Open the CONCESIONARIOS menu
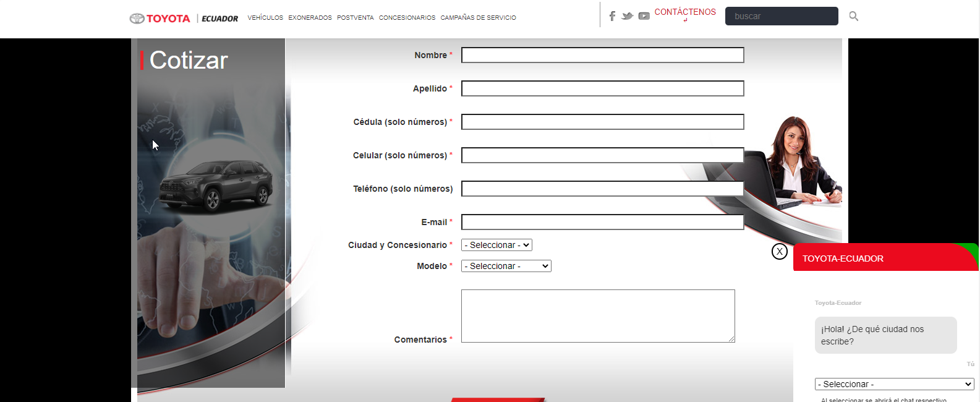This screenshot has width=980, height=402. (407, 18)
